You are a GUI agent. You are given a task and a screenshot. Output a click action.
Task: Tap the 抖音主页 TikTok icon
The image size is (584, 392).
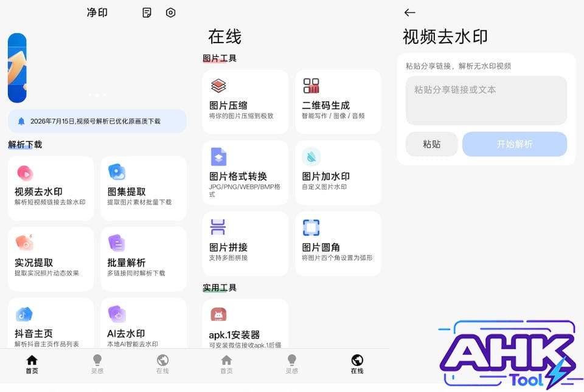click(x=24, y=314)
